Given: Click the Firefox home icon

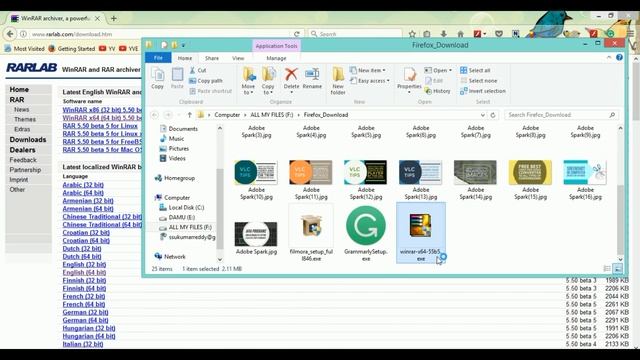Looking at the screenshot, I should tap(460, 34).
